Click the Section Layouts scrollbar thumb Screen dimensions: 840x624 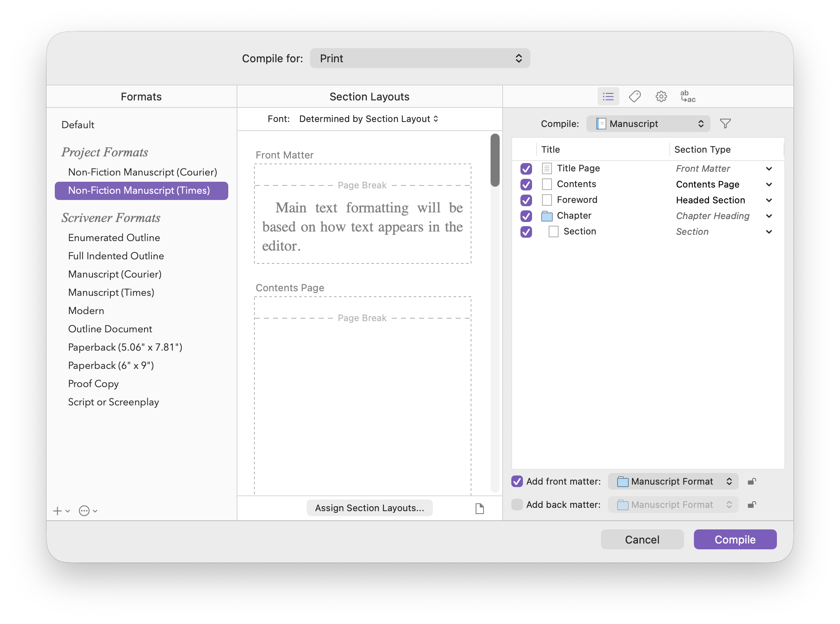(495, 160)
